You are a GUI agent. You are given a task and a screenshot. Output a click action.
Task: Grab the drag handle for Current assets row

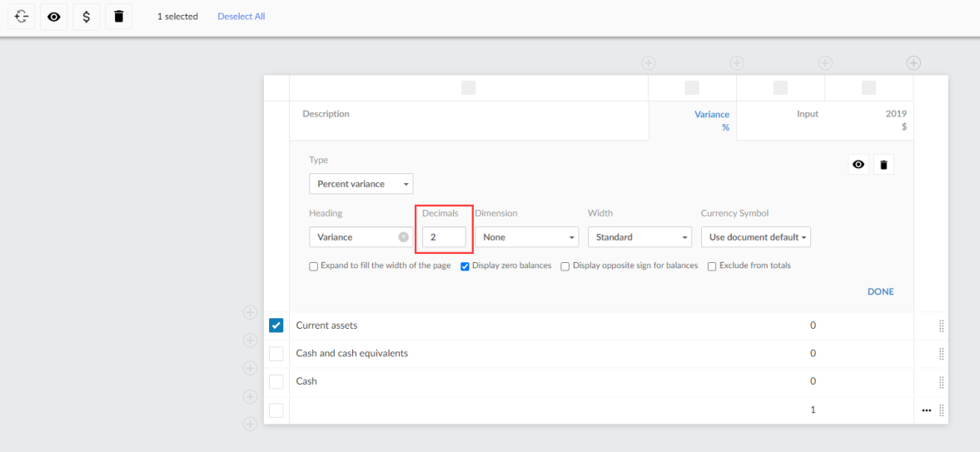tap(942, 325)
